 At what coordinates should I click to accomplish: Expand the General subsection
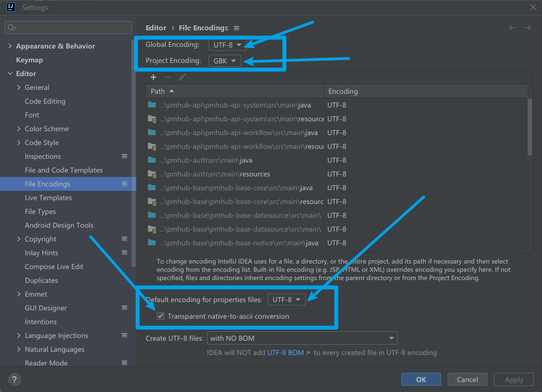[x=19, y=87]
